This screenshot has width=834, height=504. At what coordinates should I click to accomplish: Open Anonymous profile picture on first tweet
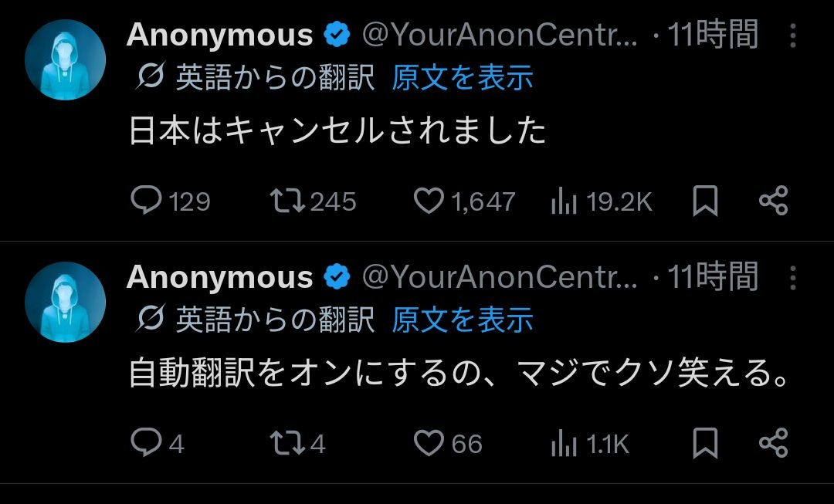pos(65,60)
